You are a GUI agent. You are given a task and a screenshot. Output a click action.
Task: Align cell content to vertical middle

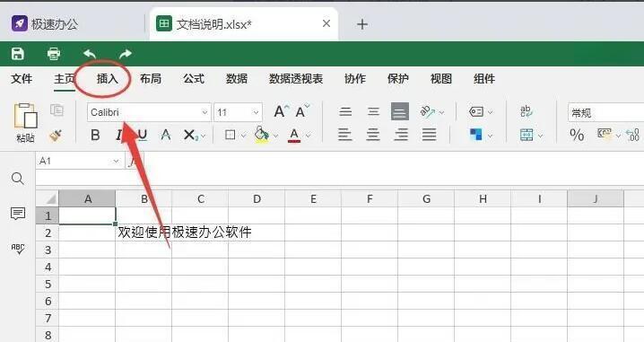373,112
